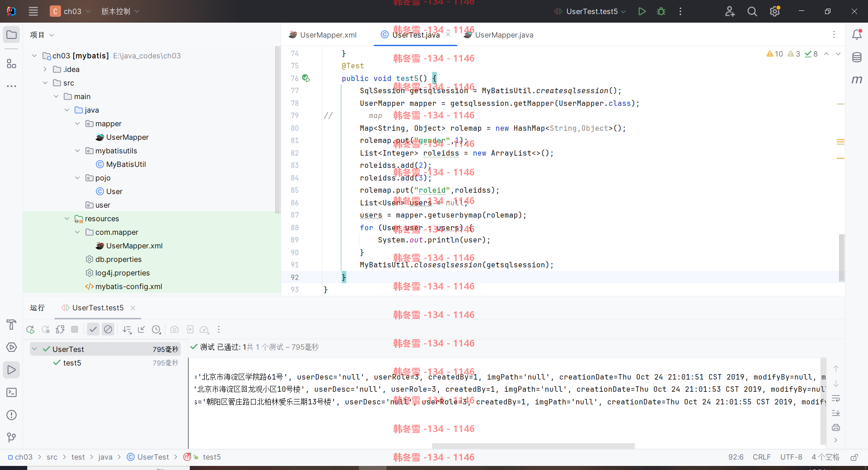The width and height of the screenshot is (868, 470).
Task: Collapse the ch03 [mybatis] root node
Action: (34, 56)
